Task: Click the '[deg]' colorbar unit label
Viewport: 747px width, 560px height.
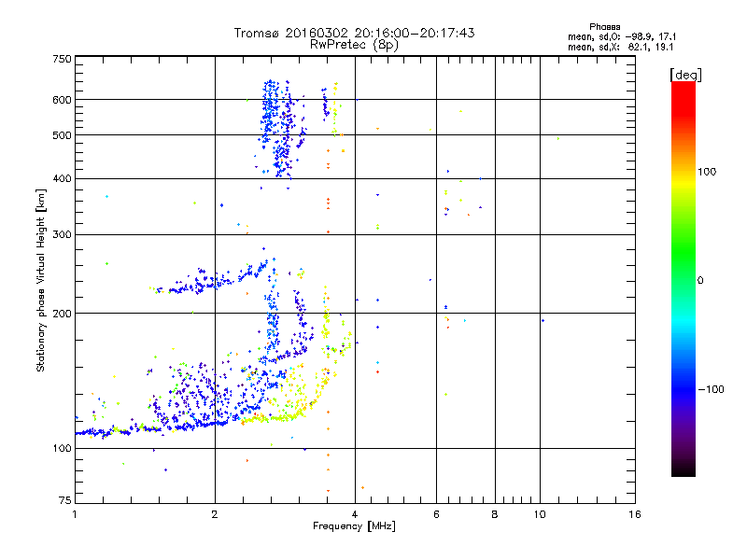Action: 685,75
